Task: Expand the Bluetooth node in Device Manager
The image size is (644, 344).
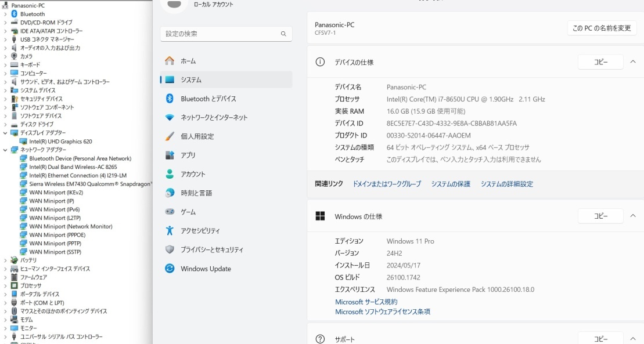Action: [x=5, y=14]
